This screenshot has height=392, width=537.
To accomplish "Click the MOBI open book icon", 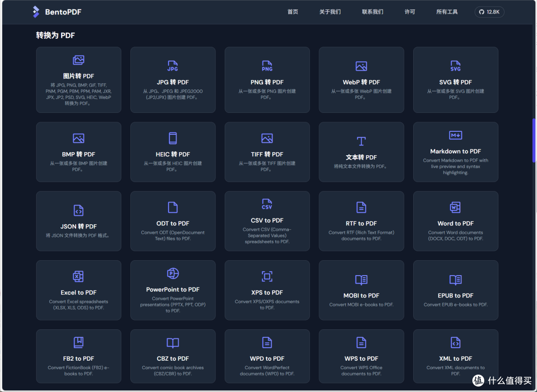I will pos(361,280).
